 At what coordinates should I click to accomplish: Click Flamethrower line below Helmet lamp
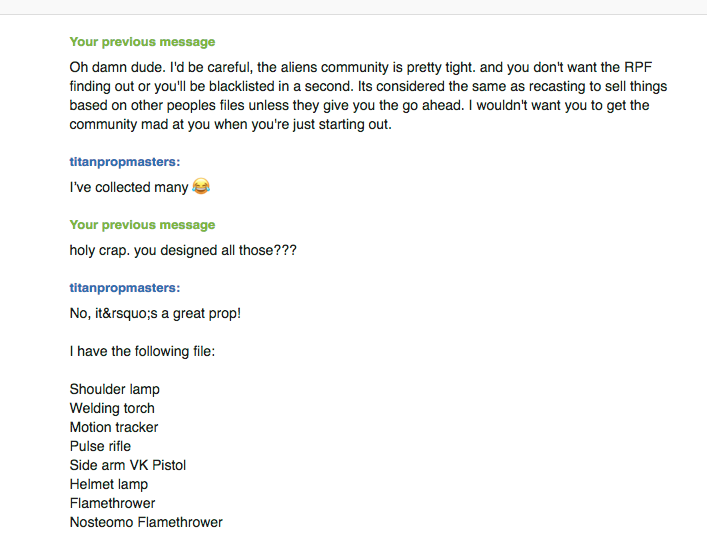[x=112, y=503]
